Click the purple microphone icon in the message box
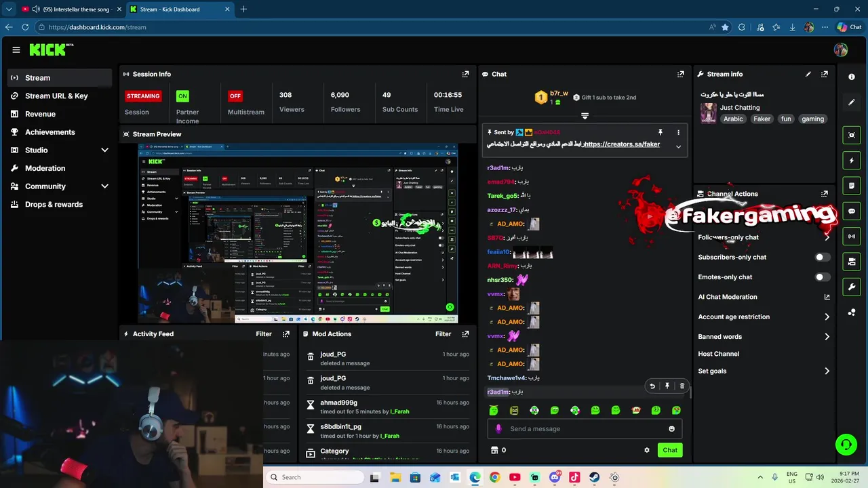This screenshot has width=868, height=488. coord(498,428)
